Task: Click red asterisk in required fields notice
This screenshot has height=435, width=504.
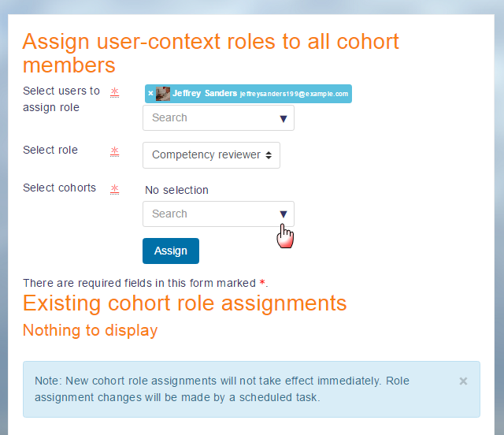Action: click(x=262, y=283)
